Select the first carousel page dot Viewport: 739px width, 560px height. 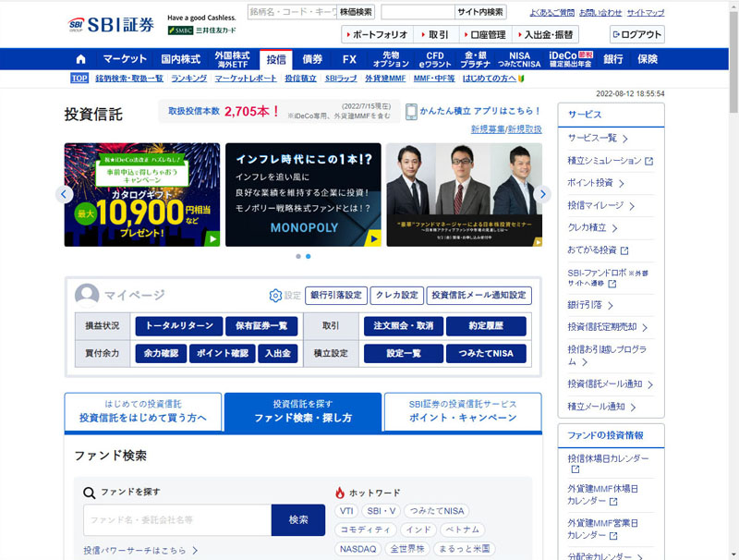click(297, 256)
